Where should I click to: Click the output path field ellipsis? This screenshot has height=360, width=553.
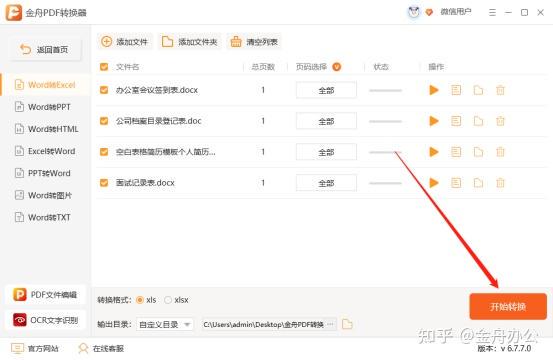330,324
